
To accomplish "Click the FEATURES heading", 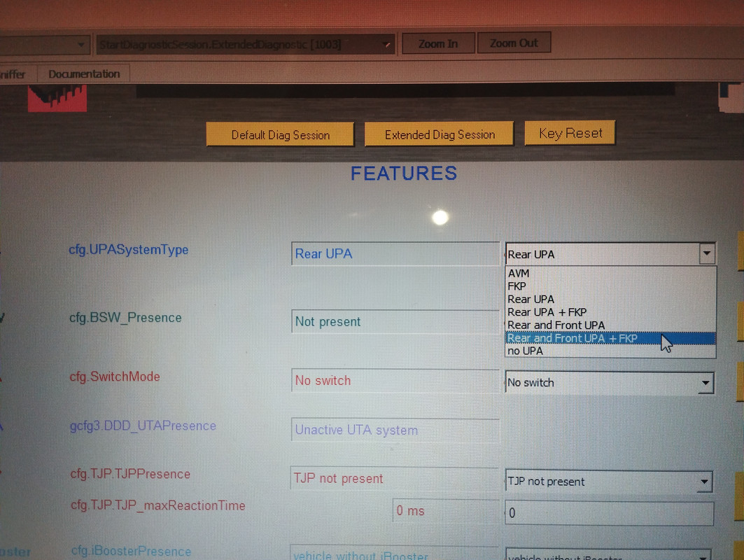I will pyautogui.click(x=404, y=173).
